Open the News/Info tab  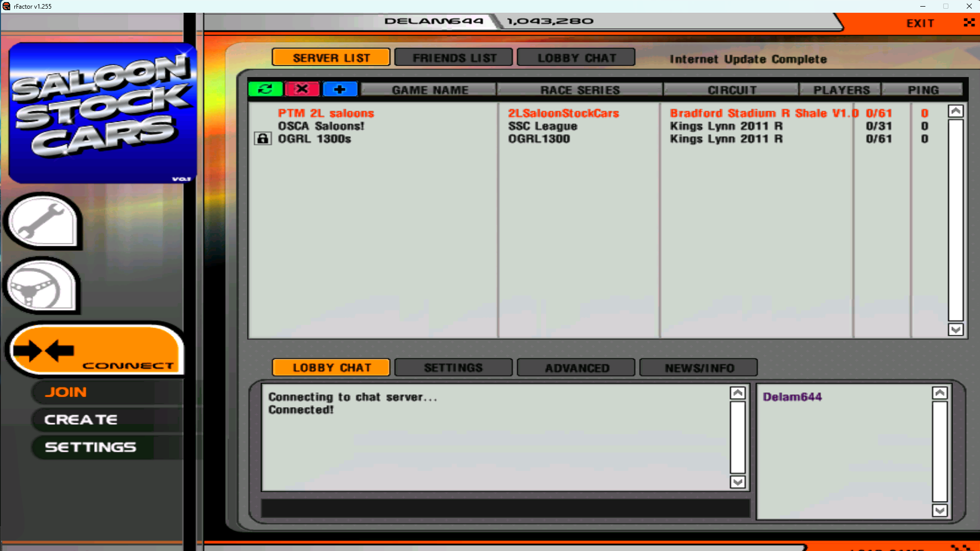tap(699, 367)
